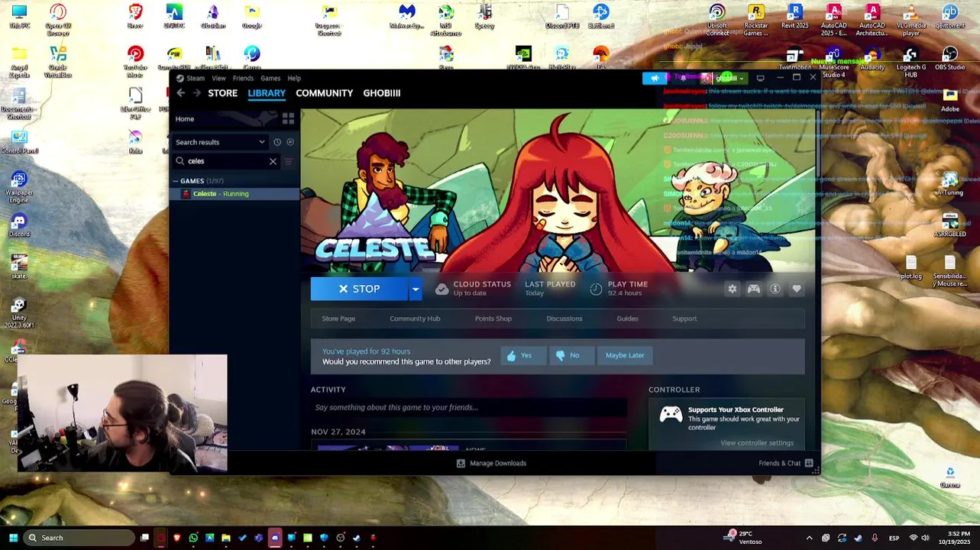This screenshot has width=980, height=550.
Task: Open advanced search filter icon beside search box
Action: (289, 161)
